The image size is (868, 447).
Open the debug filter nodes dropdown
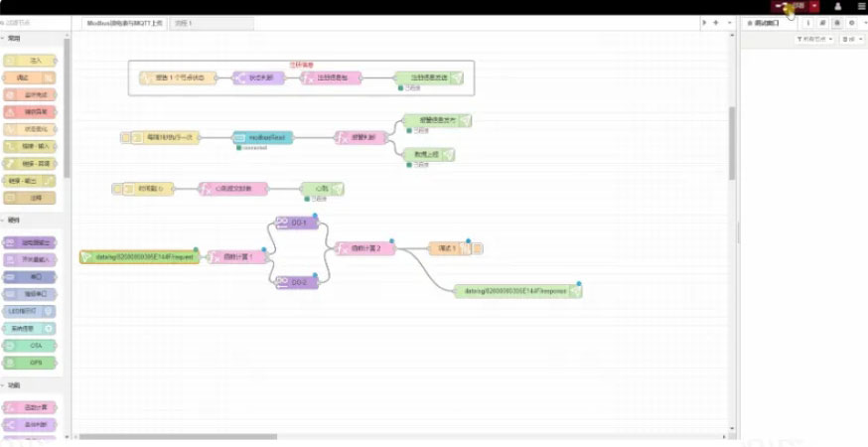[812, 39]
